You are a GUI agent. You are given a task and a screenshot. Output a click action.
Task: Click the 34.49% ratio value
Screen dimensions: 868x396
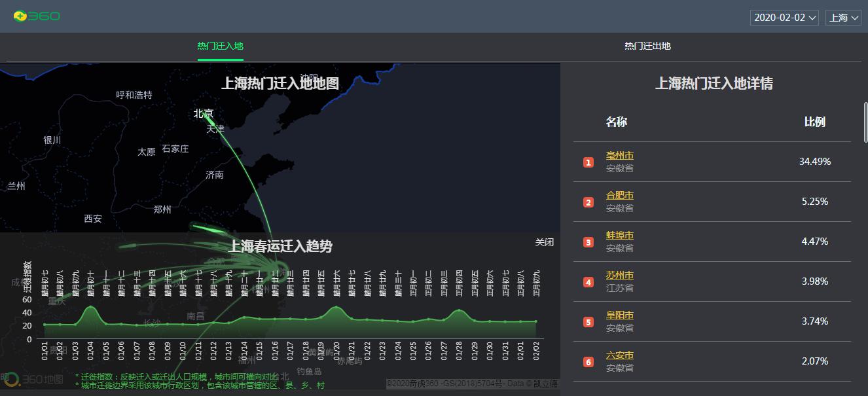[x=815, y=162]
